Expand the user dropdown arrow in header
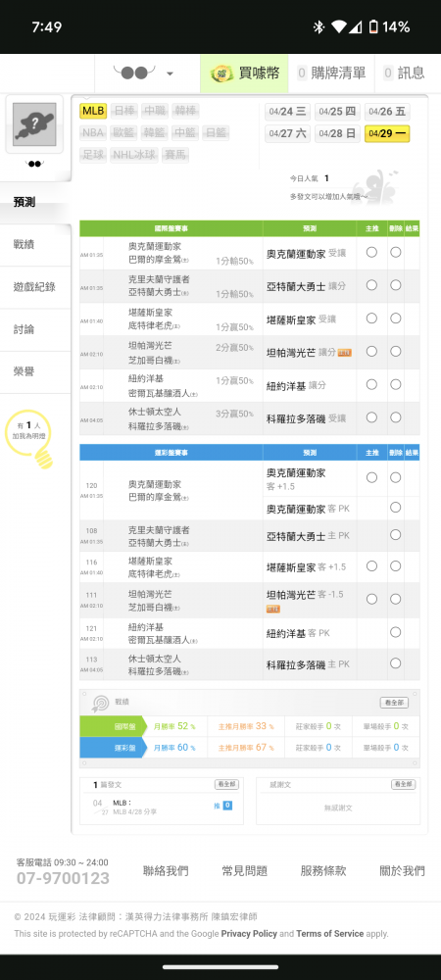 click(x=170, y=73)
